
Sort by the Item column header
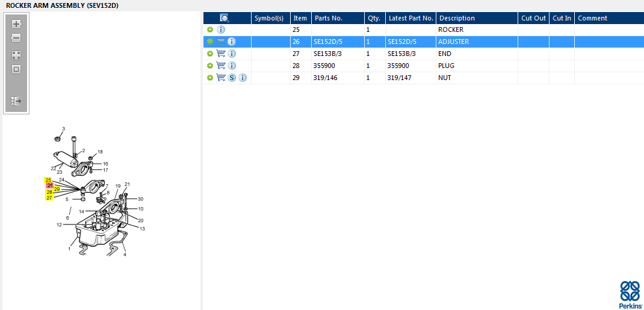coord(301,18)
